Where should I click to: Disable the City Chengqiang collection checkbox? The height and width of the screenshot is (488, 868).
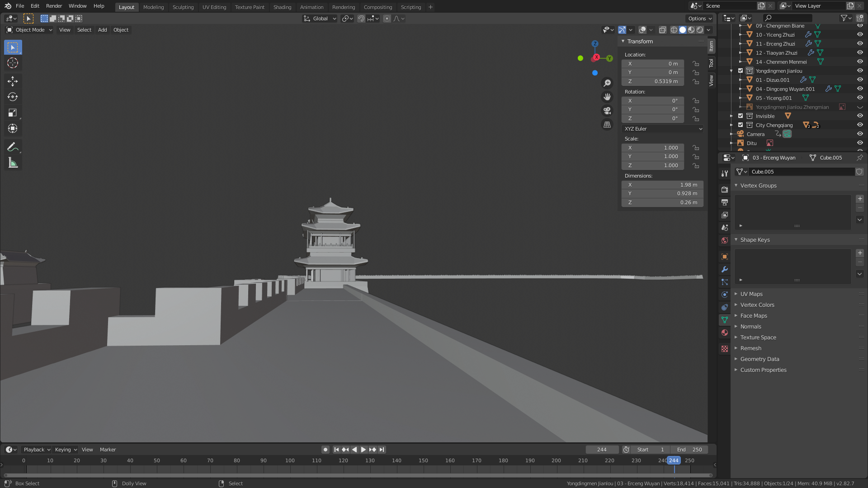tap(741, 125)
